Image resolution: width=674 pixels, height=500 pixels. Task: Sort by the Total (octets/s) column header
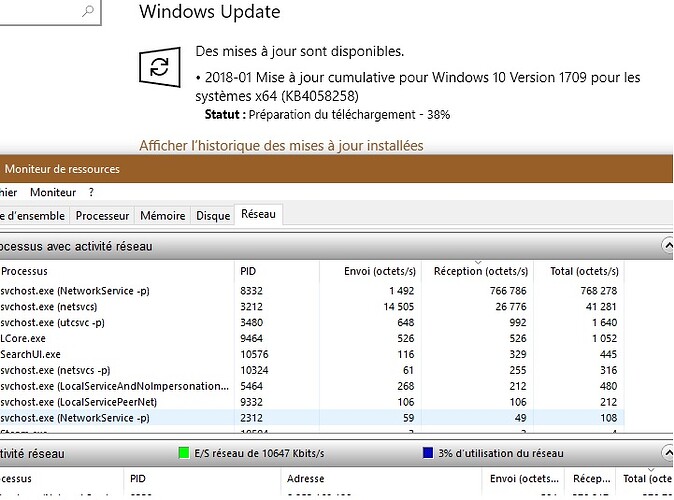click(x=581, y=271)
